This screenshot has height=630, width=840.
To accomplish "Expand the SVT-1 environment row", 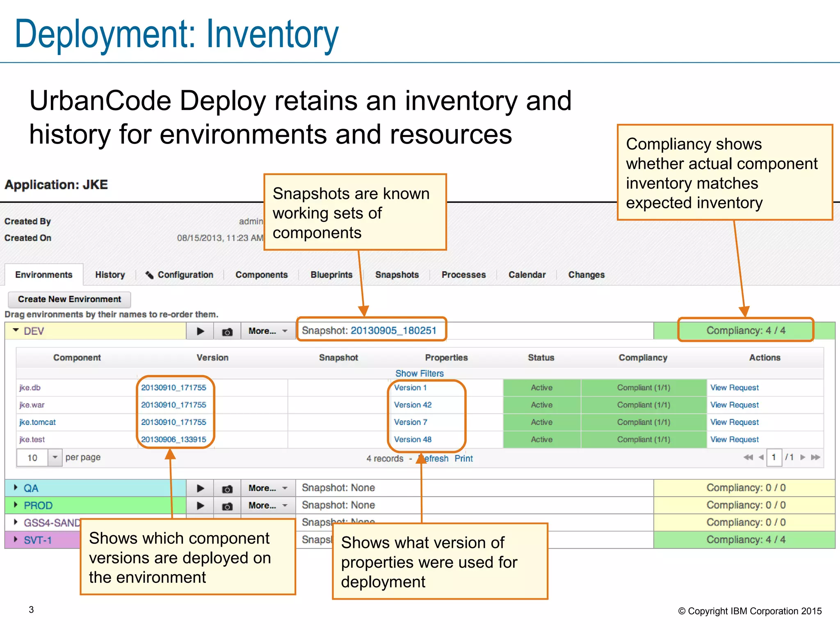I will pos(16,539).
